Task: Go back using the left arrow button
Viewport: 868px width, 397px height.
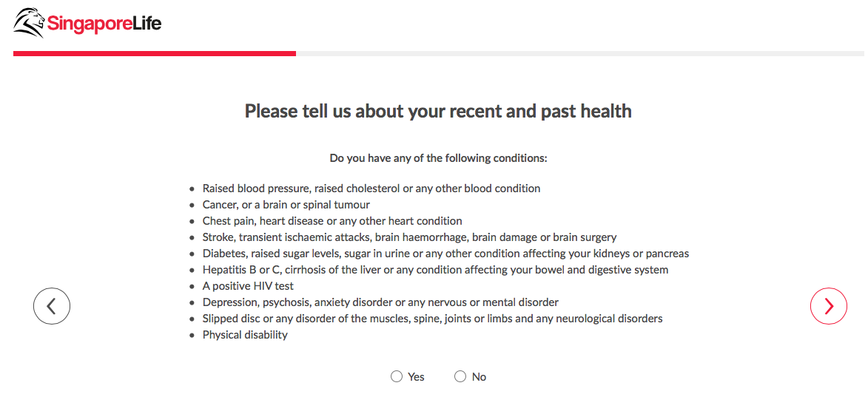Action: (52, 306)
